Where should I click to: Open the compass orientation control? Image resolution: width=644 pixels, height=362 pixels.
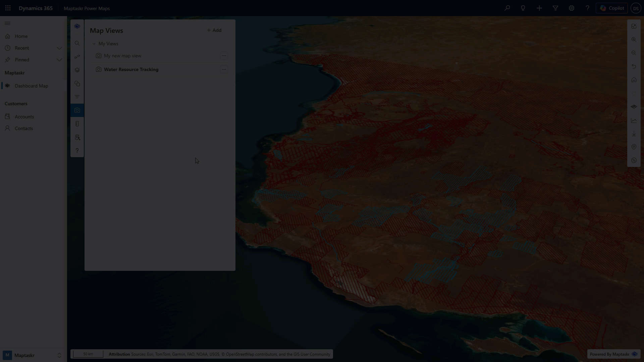(x=634, y=160)
